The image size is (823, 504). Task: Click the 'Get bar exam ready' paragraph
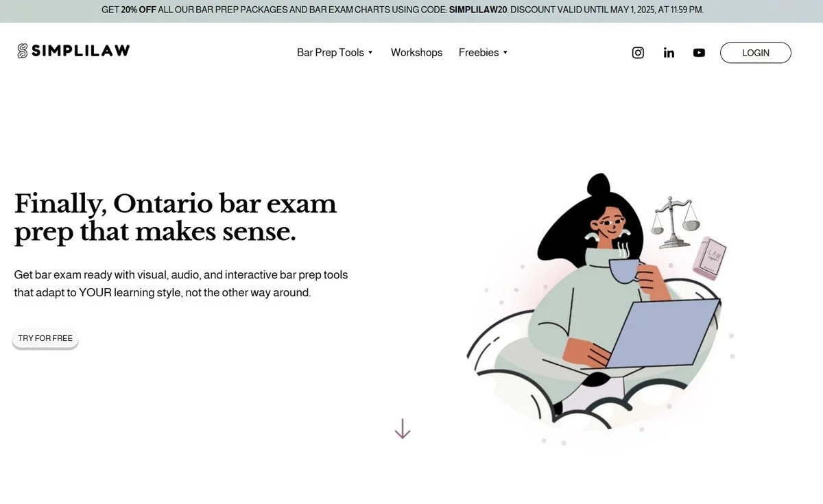[x=181, y=284]
